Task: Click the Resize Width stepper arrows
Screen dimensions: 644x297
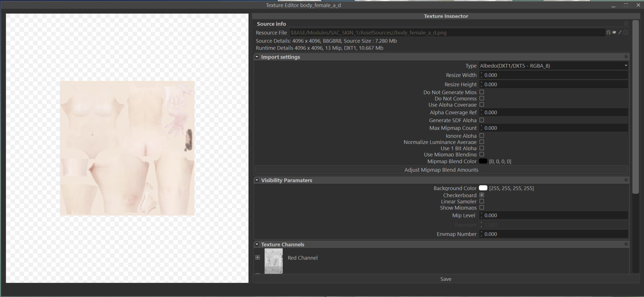Action: click(481, 75)
